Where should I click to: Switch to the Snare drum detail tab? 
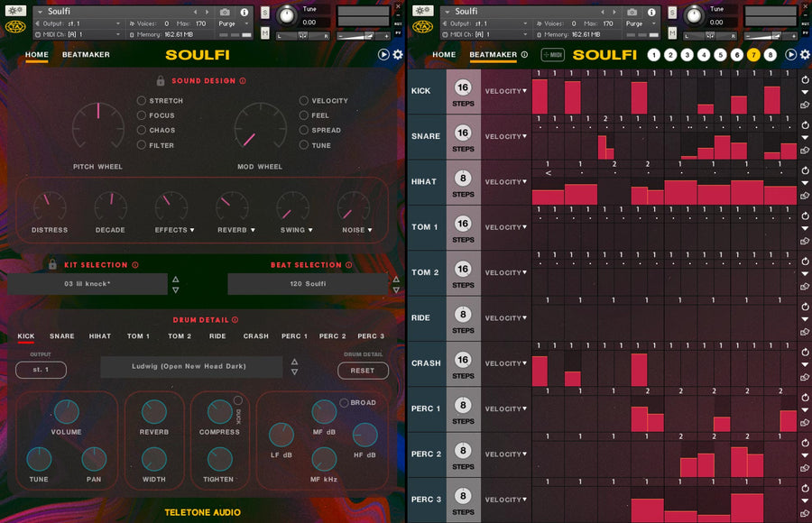coord(62,336)
